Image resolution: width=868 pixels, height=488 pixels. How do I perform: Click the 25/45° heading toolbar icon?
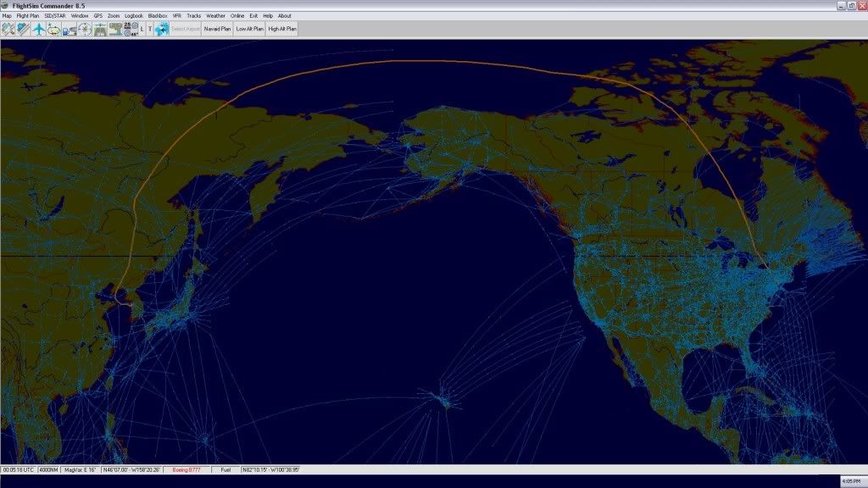tap(131, 29)
